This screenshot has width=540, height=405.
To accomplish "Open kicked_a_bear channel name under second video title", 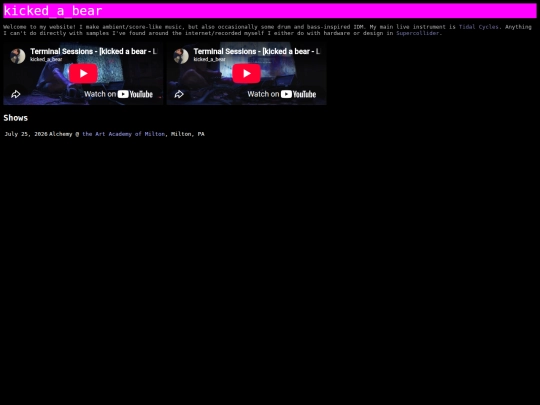I will point(209,59).
